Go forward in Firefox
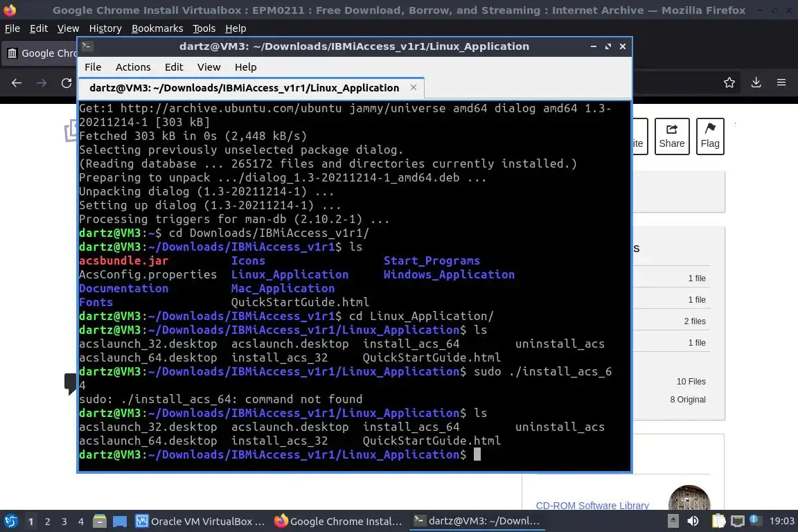Viewport: 798px width, 532px height. (x=42, y=83)
